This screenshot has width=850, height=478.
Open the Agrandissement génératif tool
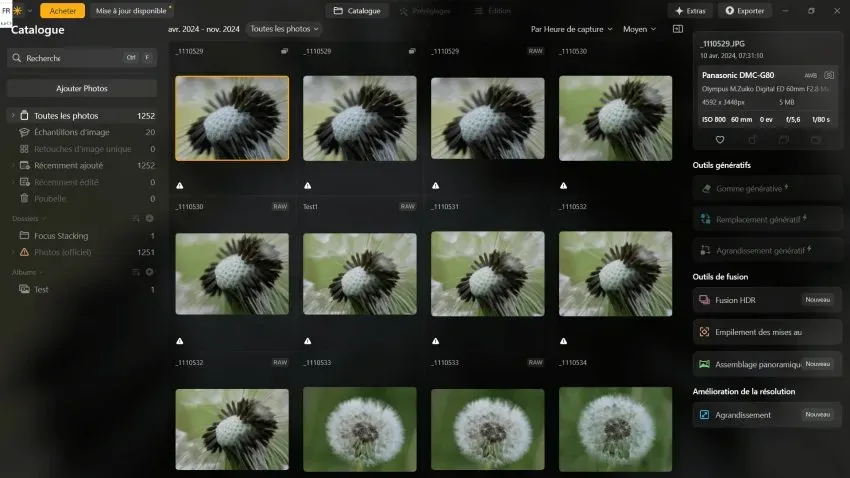(x=767, y=250)
